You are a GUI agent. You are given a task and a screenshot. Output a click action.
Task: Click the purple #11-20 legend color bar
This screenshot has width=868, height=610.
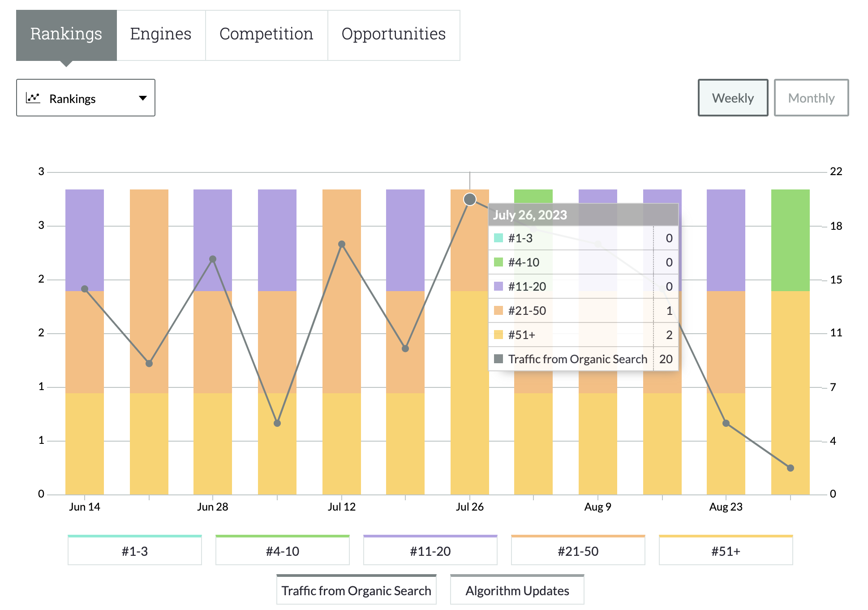tap(430, 536)
